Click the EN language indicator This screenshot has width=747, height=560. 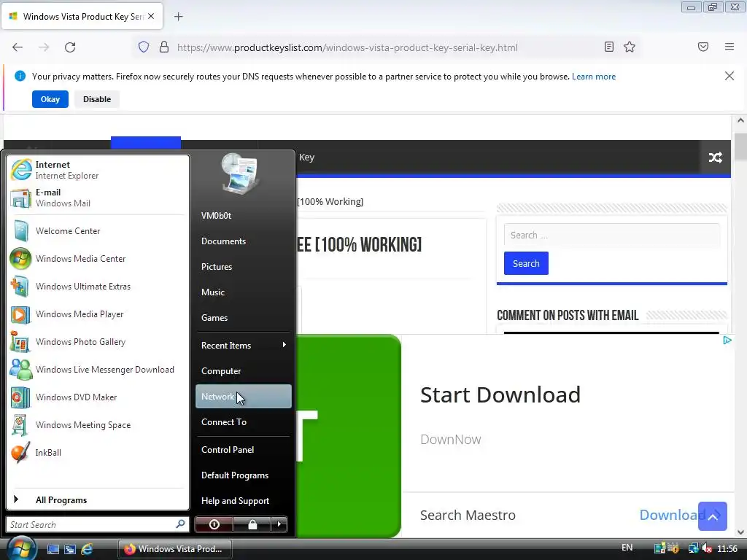click(627, 548)
